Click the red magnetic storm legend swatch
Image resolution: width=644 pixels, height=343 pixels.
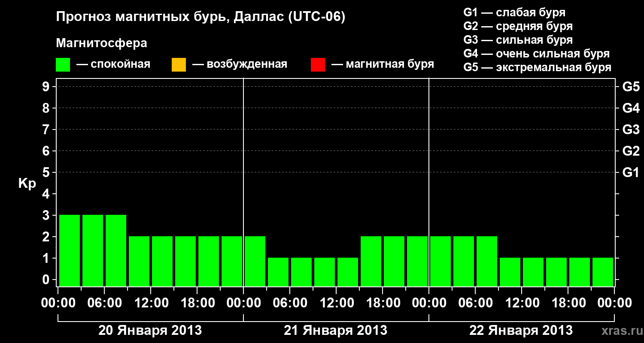click(318, 65)
